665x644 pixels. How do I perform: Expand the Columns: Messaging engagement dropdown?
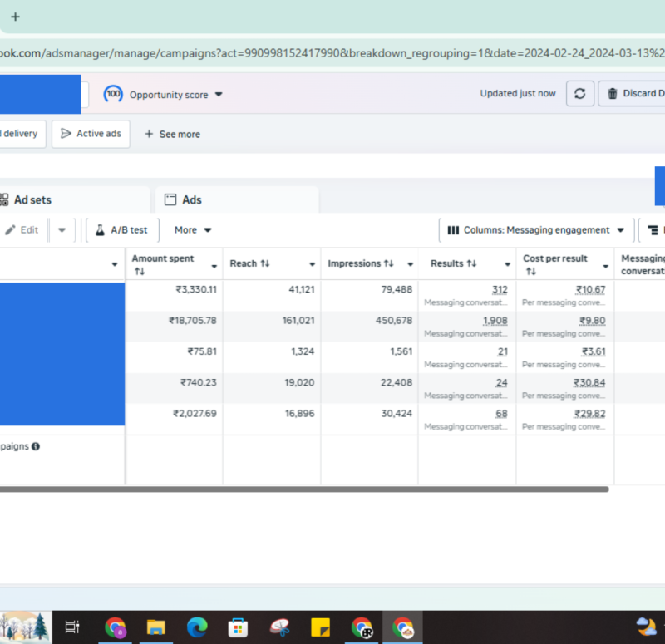point(535,230)
